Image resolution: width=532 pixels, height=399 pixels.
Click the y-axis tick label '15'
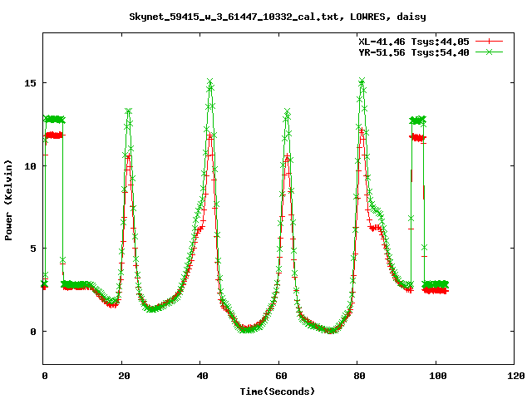[31, 83]
